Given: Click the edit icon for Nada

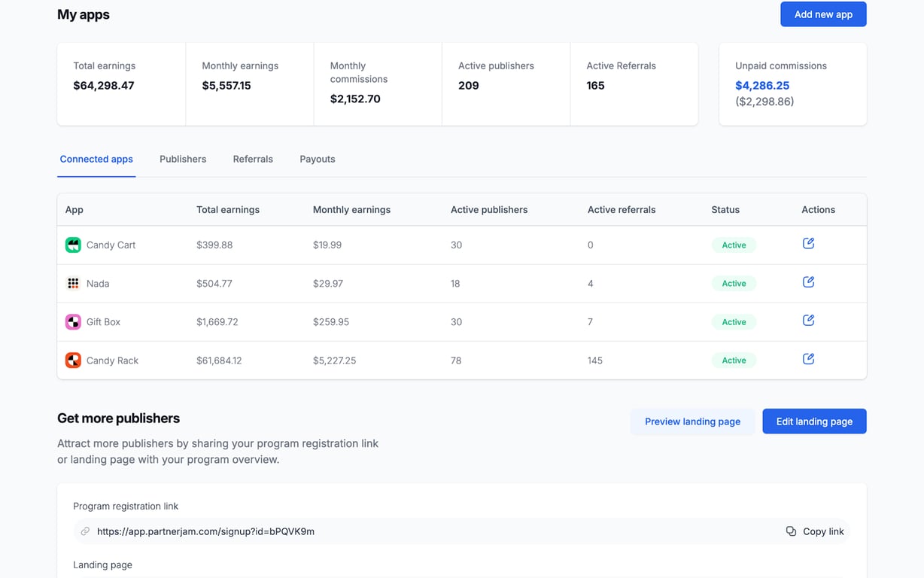Looking at the screenshot, I should click(808, 281).
